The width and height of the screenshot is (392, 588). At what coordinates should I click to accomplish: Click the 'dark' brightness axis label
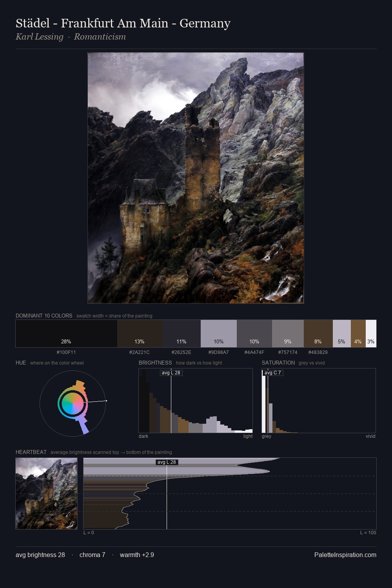(143, 436)
